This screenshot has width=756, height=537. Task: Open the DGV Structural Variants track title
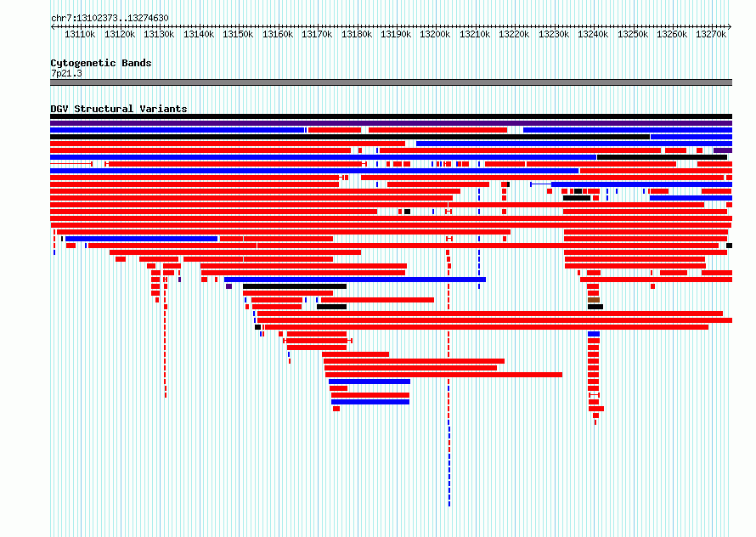119,109
